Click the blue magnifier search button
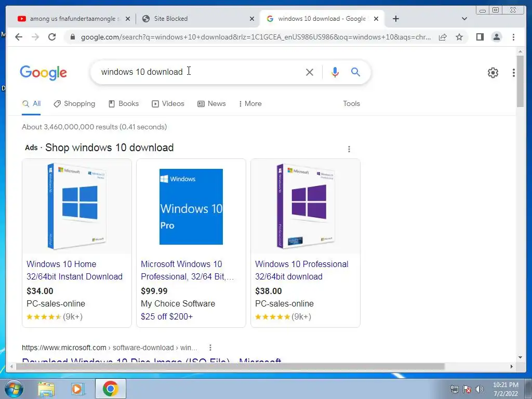Screen dimensions: 532x399 355,72
